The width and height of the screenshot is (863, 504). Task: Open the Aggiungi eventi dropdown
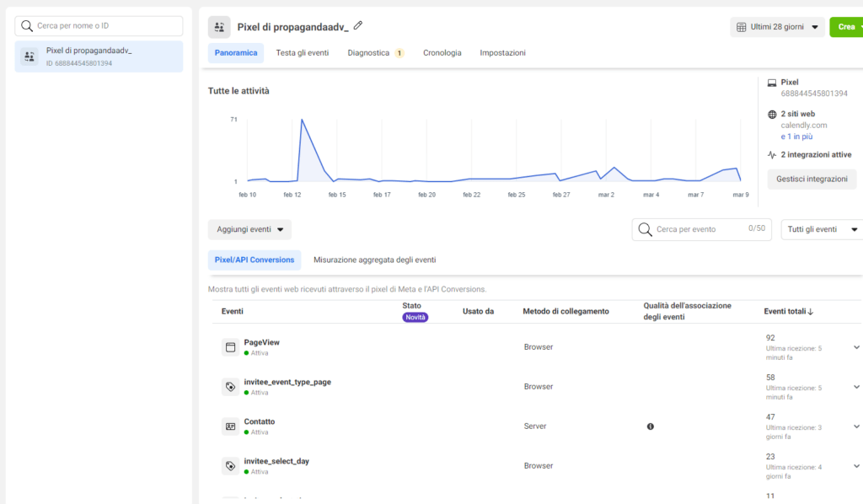(249, 229)
